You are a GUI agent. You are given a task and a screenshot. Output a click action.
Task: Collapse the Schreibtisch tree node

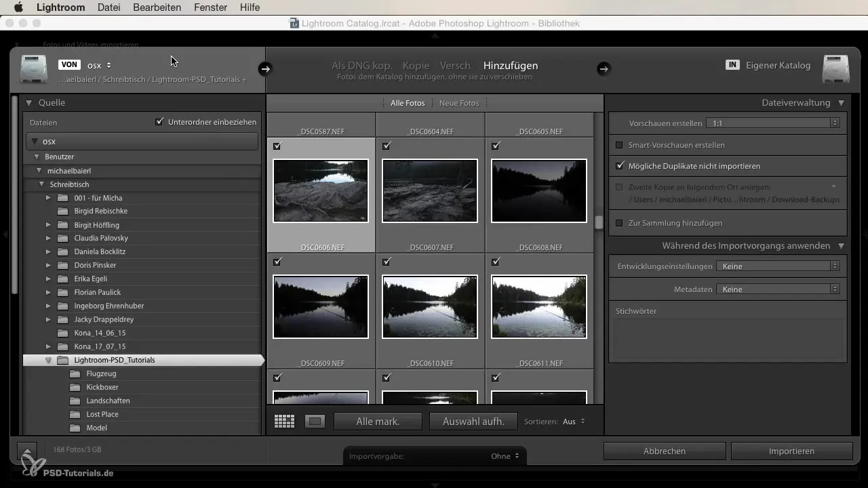pos(42,184)
